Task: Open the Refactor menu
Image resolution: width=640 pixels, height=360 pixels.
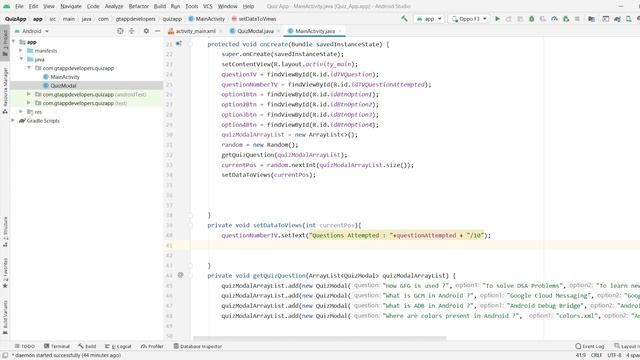Action: click(139, 6)
